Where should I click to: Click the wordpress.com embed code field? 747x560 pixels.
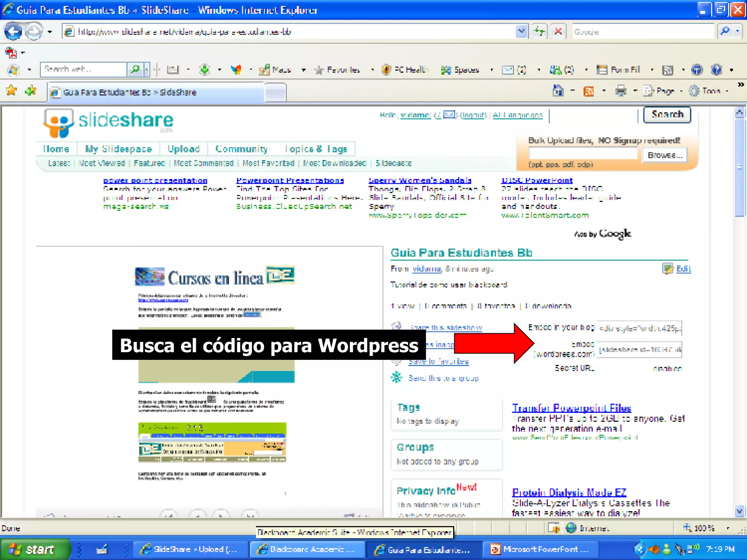640,350
